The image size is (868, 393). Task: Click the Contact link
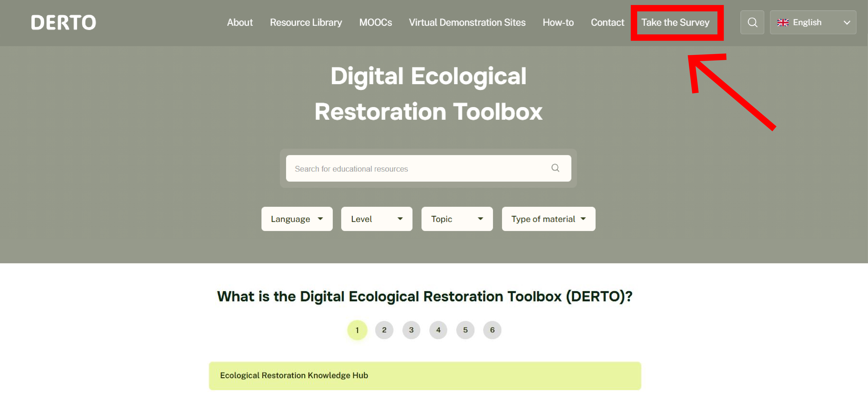coord(607,22)
